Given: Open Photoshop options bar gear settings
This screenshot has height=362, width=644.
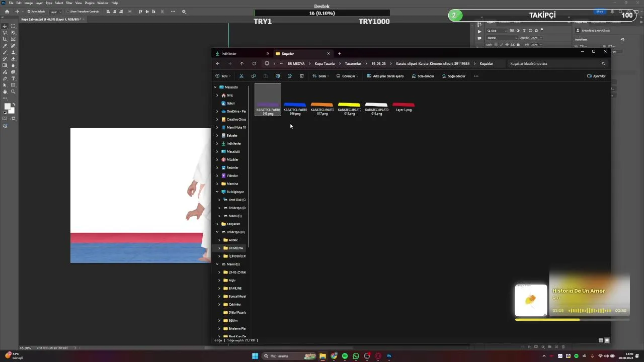Looking at the screenshot, I should click(x=184, y=12).
